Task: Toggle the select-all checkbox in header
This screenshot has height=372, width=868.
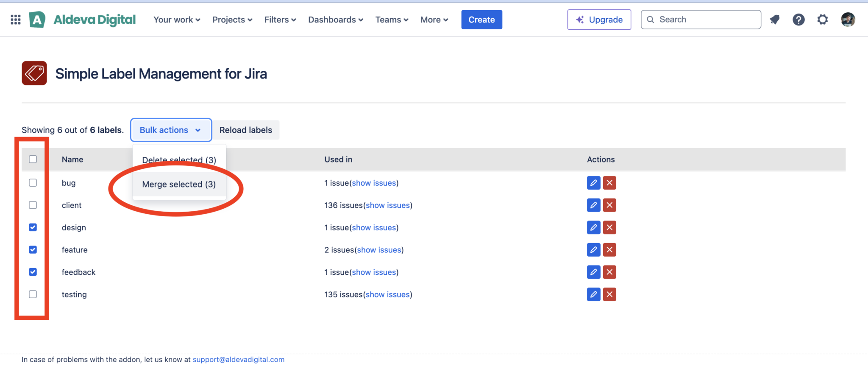Action: [33, 159]
